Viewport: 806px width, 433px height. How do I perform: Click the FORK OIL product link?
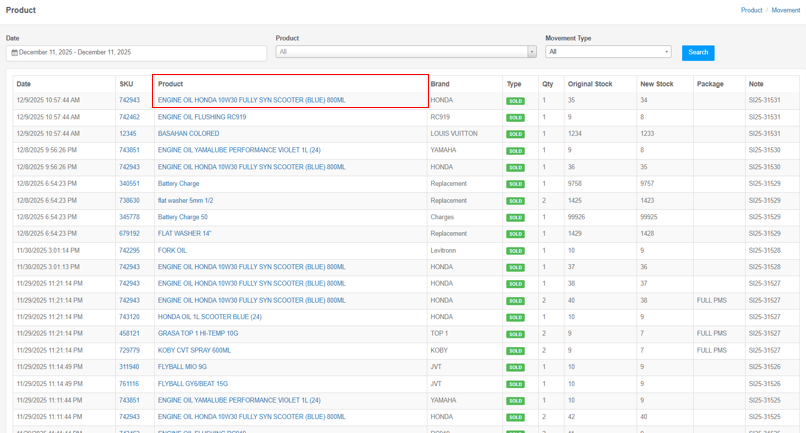[x=172, y=251]
